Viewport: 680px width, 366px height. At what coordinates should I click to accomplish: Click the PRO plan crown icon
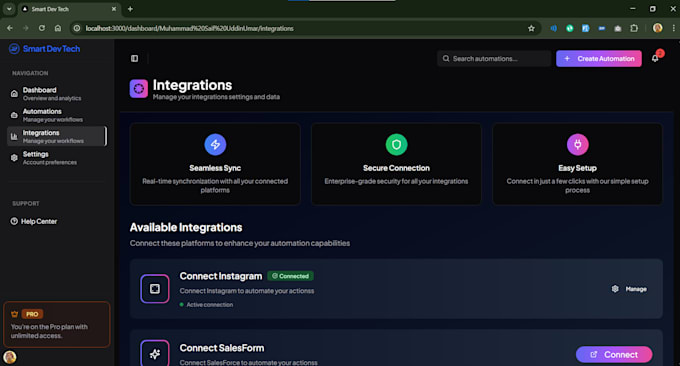tap(14, 314)
